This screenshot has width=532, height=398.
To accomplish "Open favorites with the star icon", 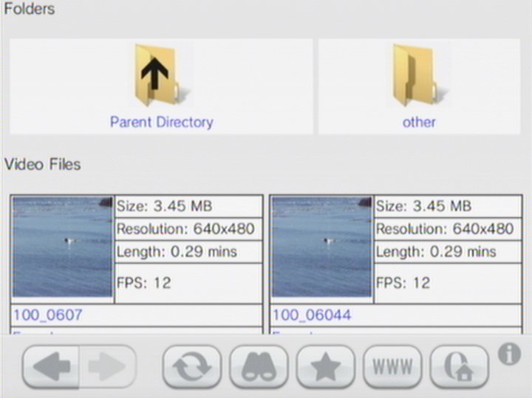I will point(325,367).
